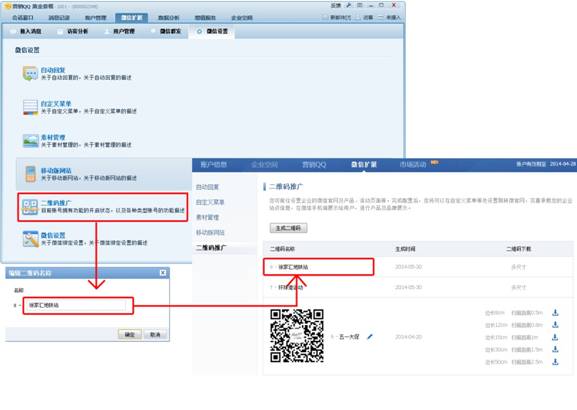Click the 生成二维码 button
This screenshot has height=410, width=577.
pyautogui.click(x=288, y=228)
